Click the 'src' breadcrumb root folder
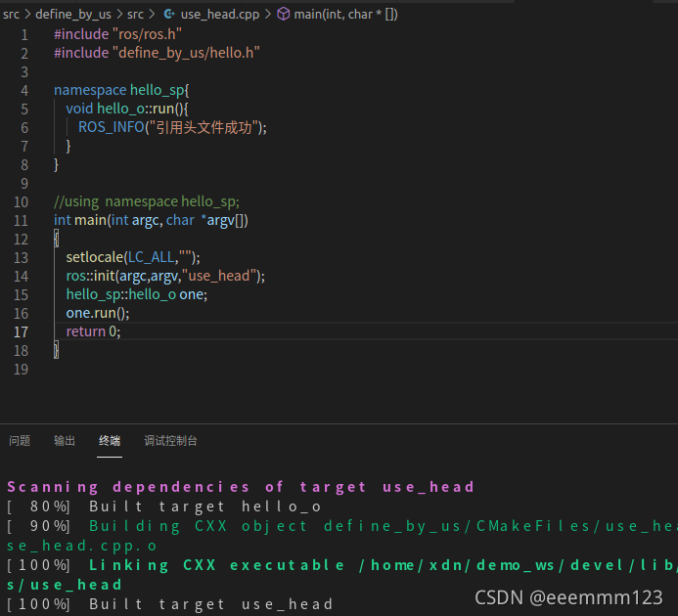Viewport: 678px width, 616px height. [11, 15]
